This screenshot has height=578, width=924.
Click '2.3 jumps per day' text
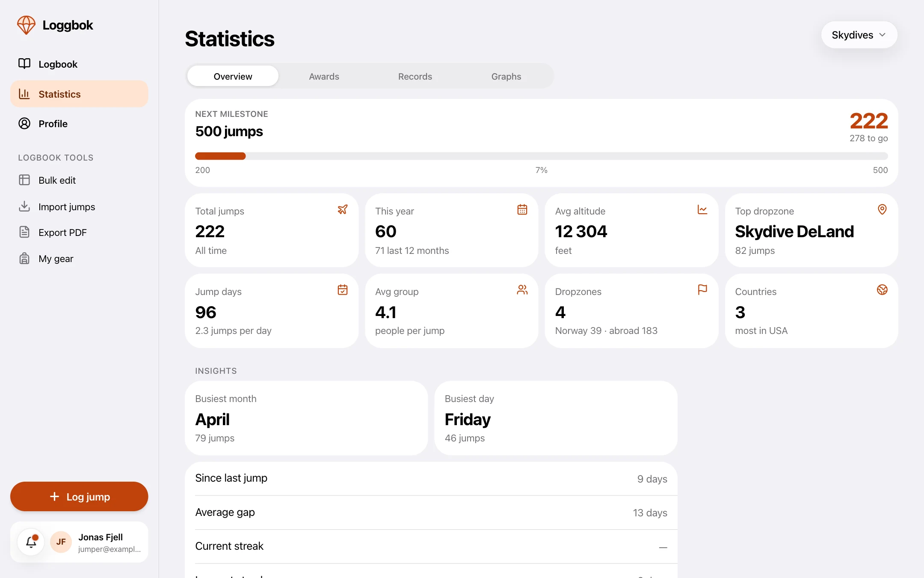pos(233,331)
